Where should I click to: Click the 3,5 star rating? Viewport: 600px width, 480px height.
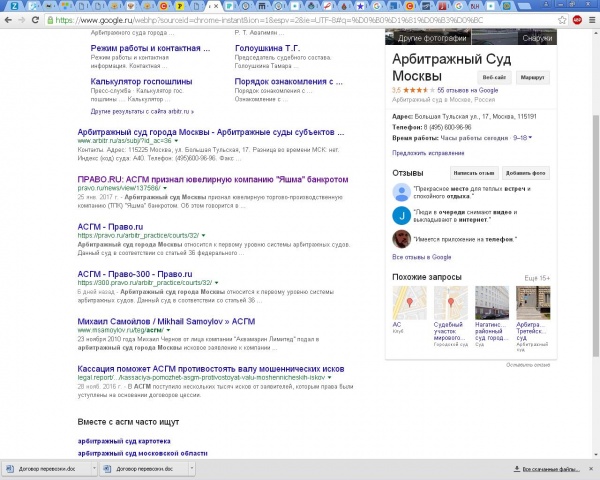click(x=413, y=90)
